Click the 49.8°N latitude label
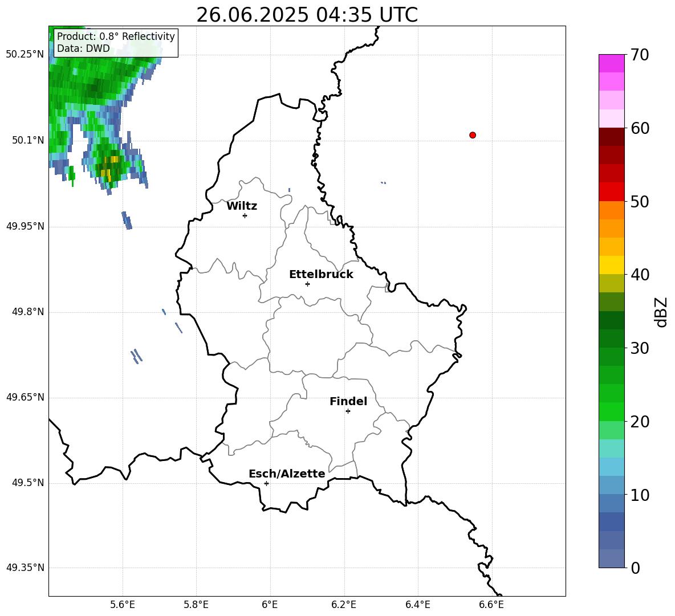The width and height of the screenshot is (675, 616). [x=28, y=312]
